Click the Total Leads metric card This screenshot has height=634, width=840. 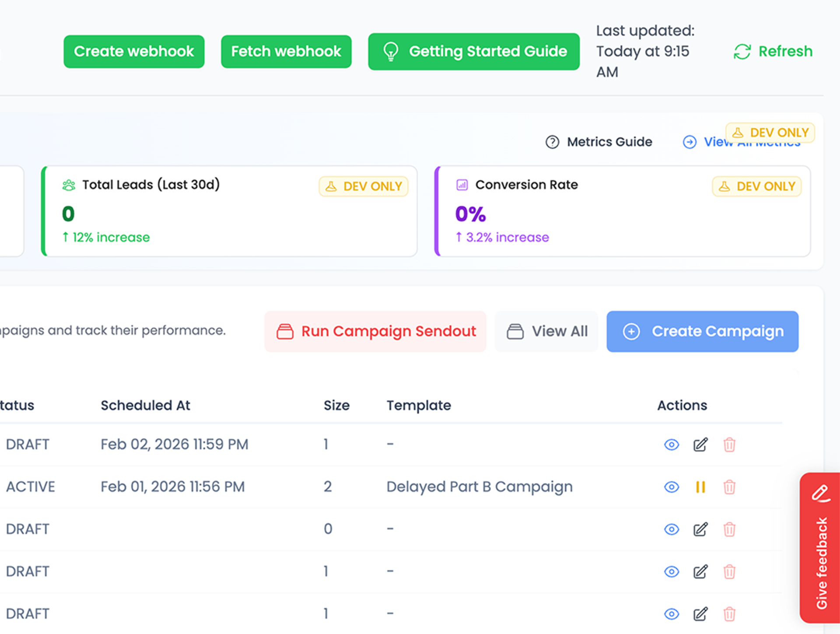[x=229, y=211]
